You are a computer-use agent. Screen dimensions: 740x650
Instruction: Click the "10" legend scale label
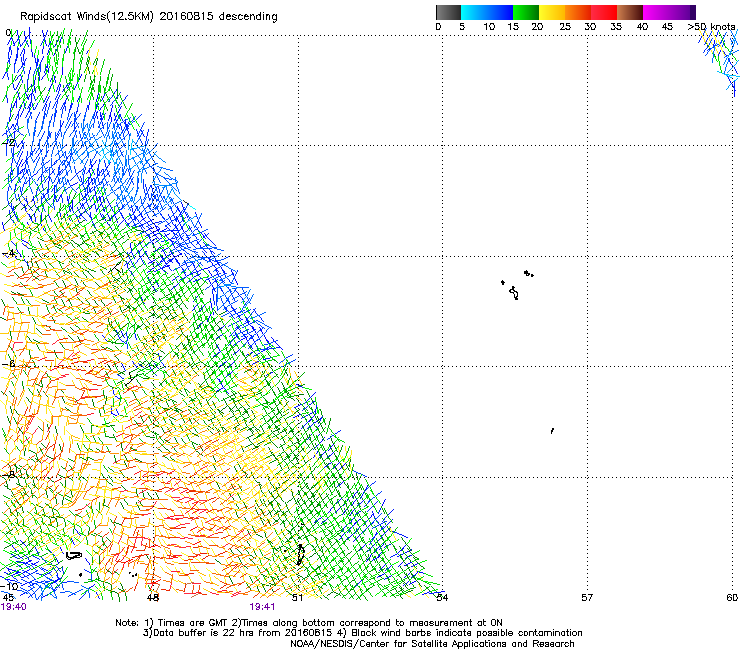[489, 27]
